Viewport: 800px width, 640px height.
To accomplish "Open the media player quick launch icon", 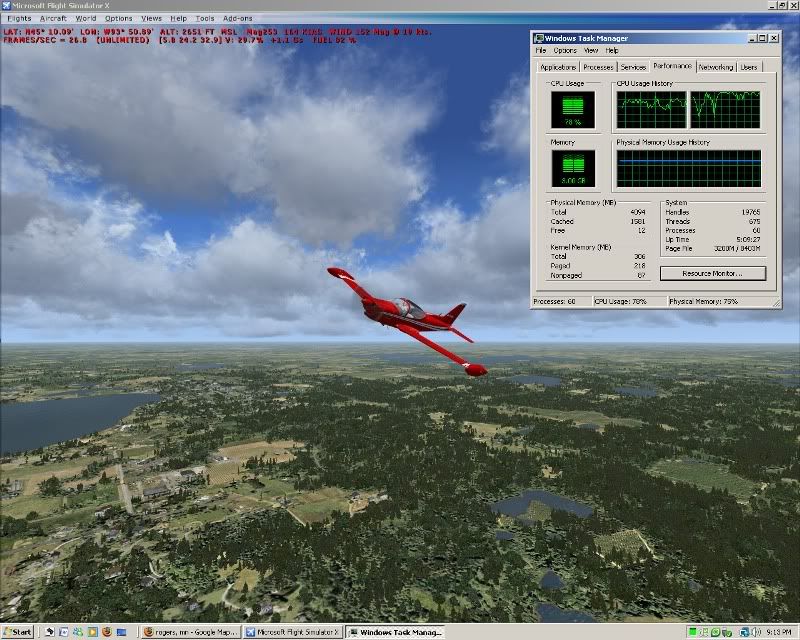I will pyautogui.click(x=92, y=632).
